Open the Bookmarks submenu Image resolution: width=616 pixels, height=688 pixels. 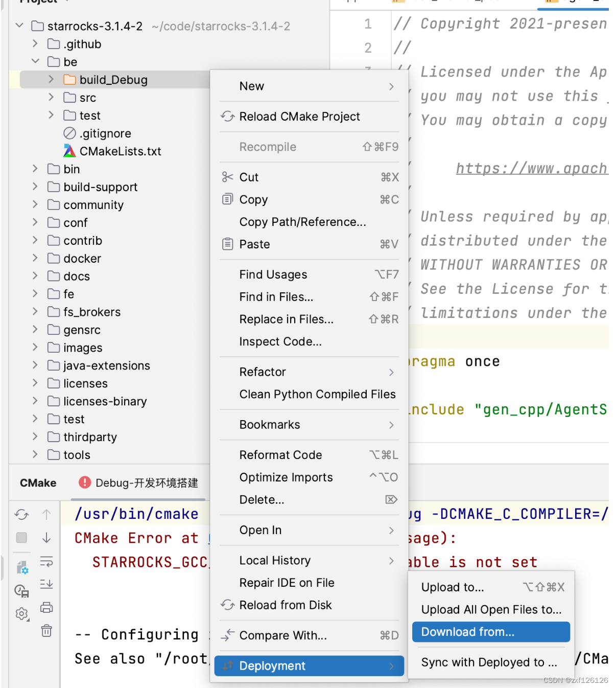(309, 424)
